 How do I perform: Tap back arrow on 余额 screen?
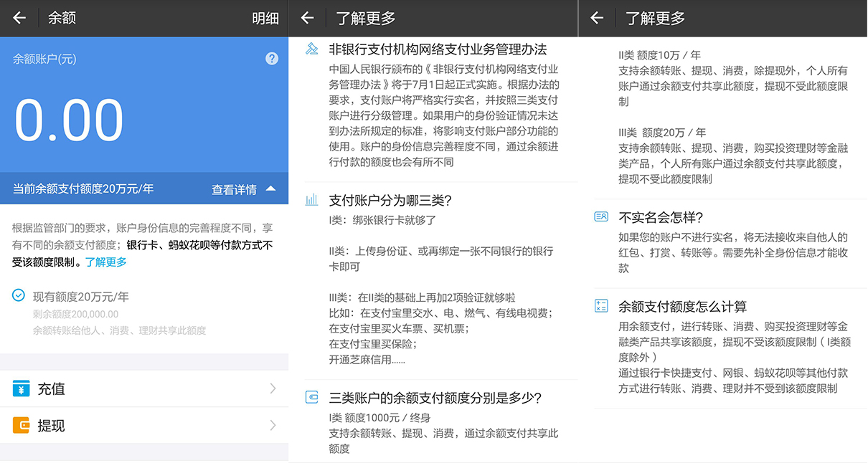19,18
